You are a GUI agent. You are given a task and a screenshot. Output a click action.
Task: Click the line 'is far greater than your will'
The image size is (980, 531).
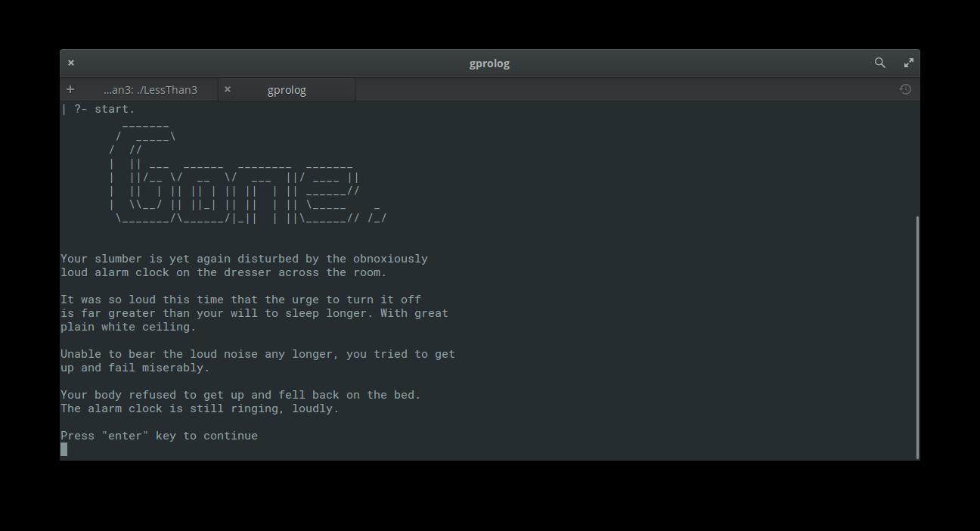pyautogui.click(x=254, y=313)
